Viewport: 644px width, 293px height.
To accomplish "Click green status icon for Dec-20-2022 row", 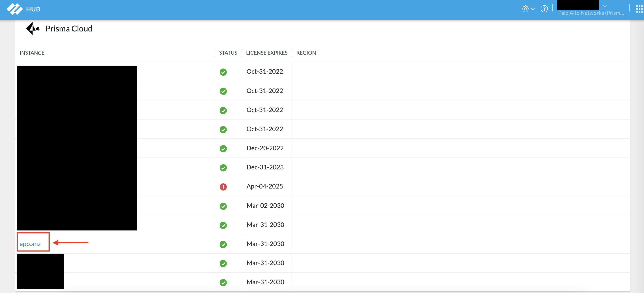I will pyautogui.click(x=223, y=149).
